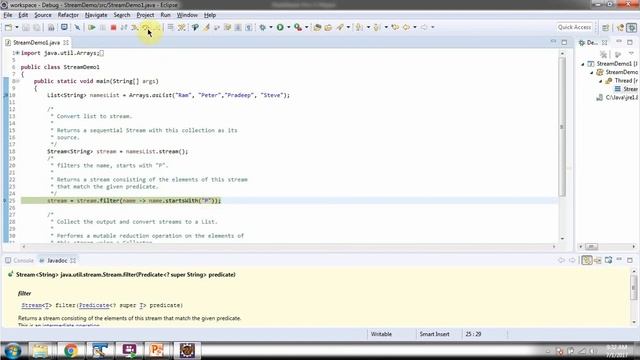Image resolution: width=640 pixels, height=360 pixels.
Task: Collapse the Thread tree node
Action: (x=600, y=81)
